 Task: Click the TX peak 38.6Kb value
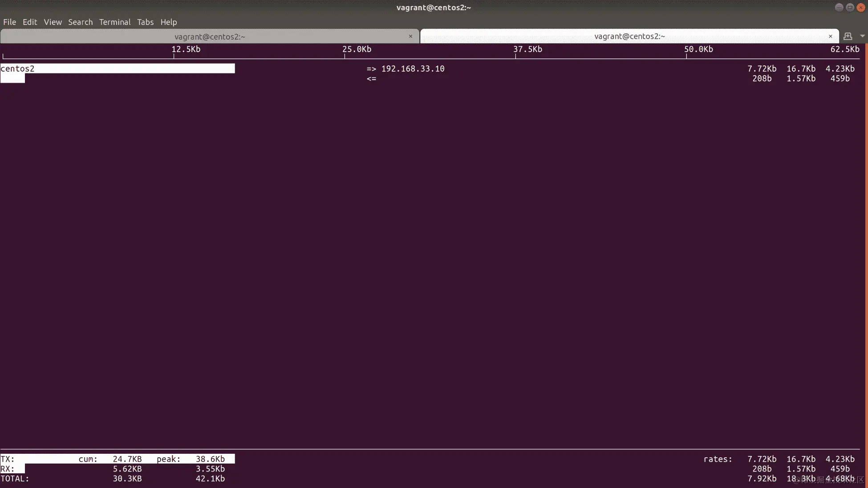tap(210, 459)
